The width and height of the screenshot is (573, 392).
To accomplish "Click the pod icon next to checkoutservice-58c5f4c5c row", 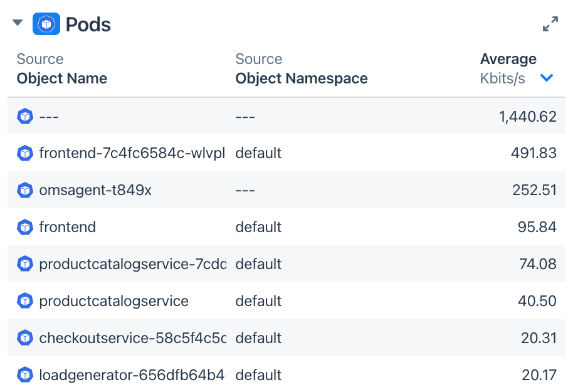I will 24,337.
